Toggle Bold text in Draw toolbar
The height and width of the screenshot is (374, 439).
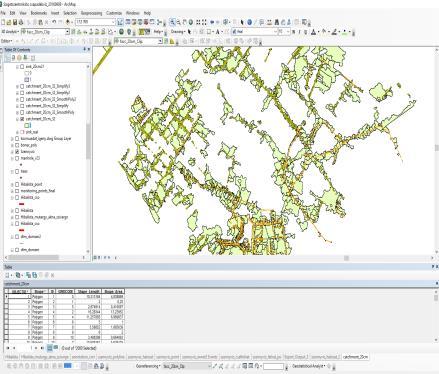click(x=293, y=32)
